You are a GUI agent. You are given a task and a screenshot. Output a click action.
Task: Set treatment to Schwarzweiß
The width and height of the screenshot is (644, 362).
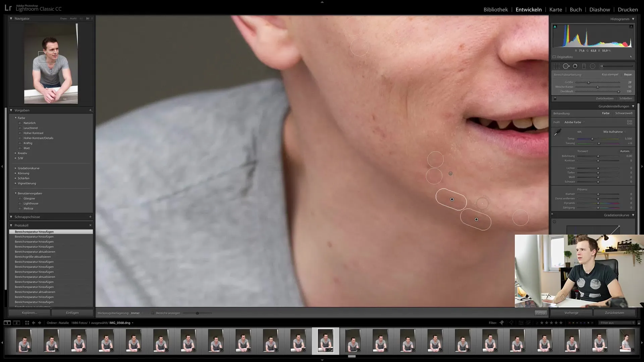(x=624, y=113)
